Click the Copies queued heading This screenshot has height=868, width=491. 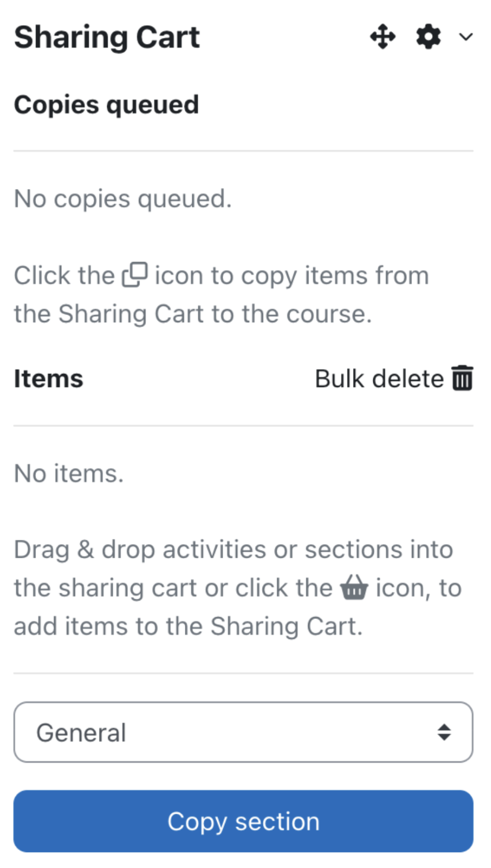tap(106, 105)
